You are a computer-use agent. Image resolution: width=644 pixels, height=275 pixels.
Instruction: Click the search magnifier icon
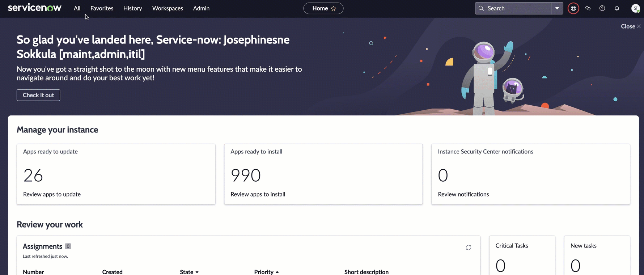pyautogui.click(x=481, y=8)
